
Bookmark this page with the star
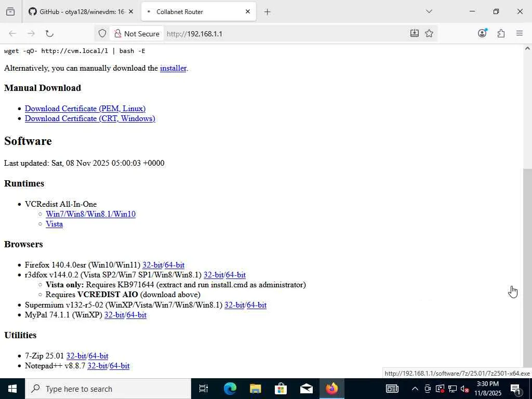coord(429,33)
